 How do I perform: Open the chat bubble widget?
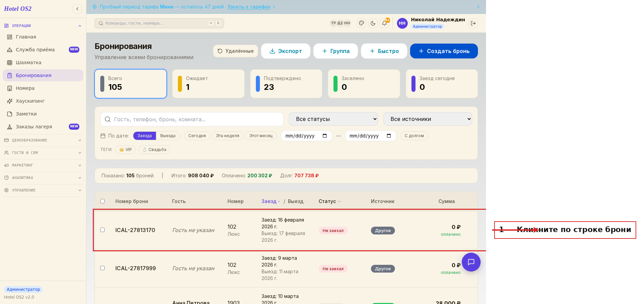[x=471, y=262]
